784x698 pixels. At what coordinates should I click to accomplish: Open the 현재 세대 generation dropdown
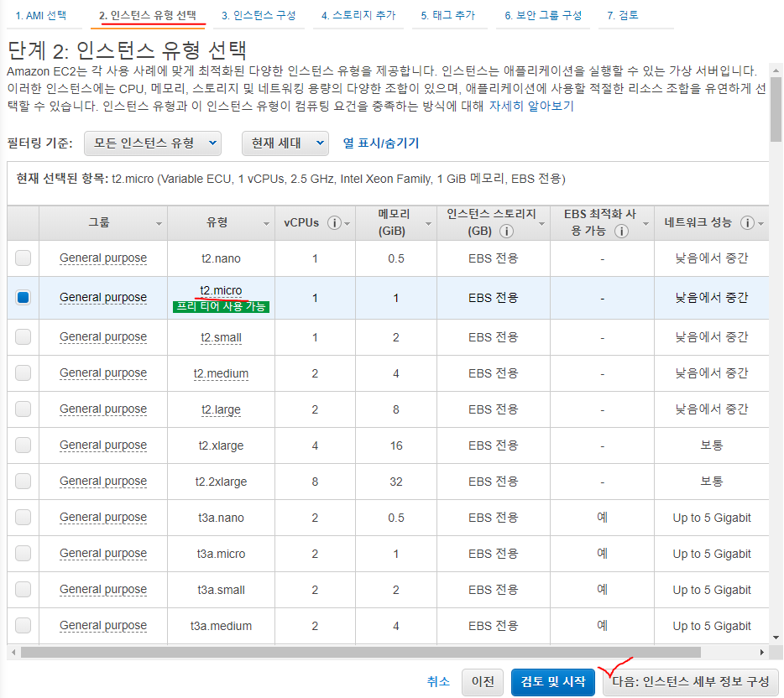pos(285,143)
